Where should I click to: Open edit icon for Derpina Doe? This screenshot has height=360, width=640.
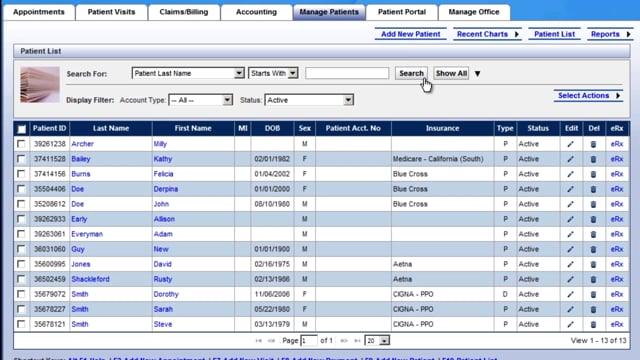pos(571,189)
